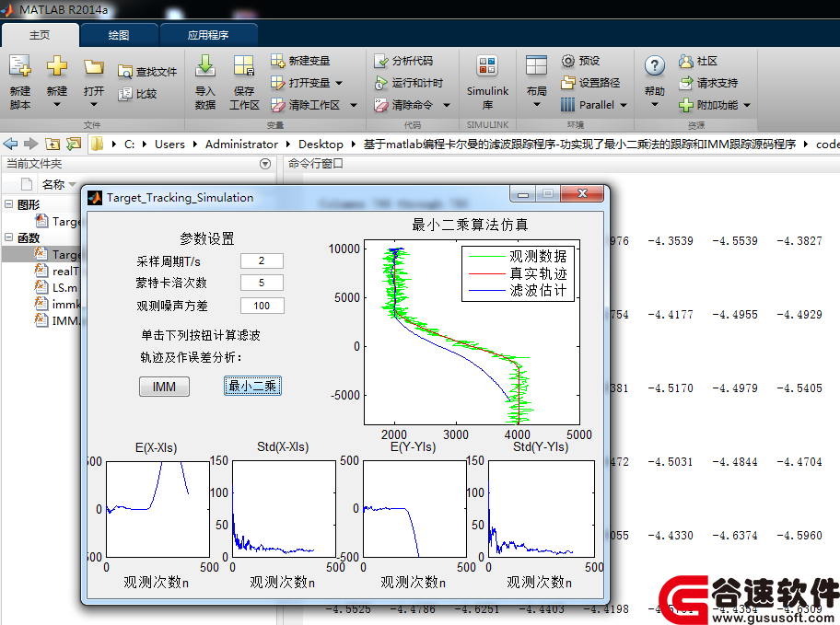Image resolution: width=840 pixels, height=625 pixels.
Task: Click the browse for folder icon
Action: pyautogui.click(x=74, y=144)
